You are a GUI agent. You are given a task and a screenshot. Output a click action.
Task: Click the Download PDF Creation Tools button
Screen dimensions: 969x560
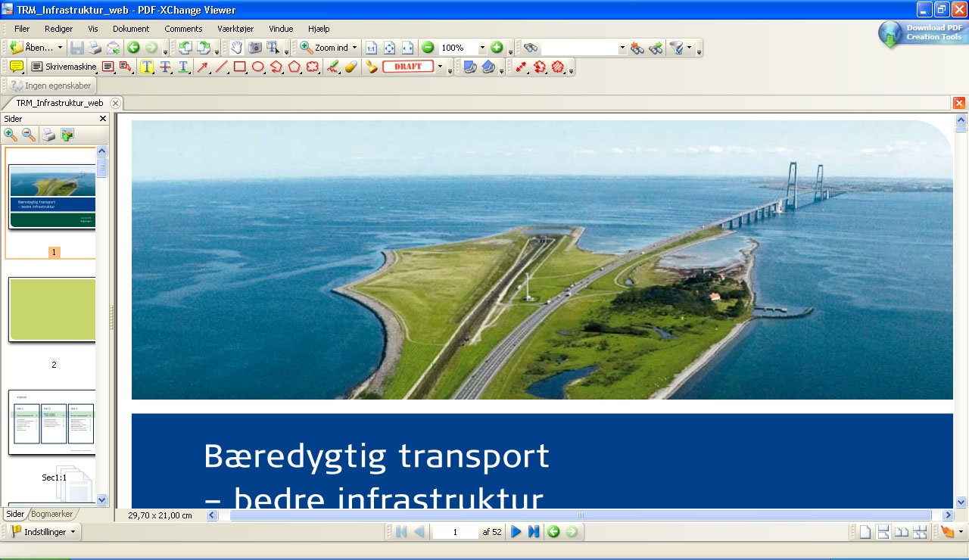tap(922, 33)
